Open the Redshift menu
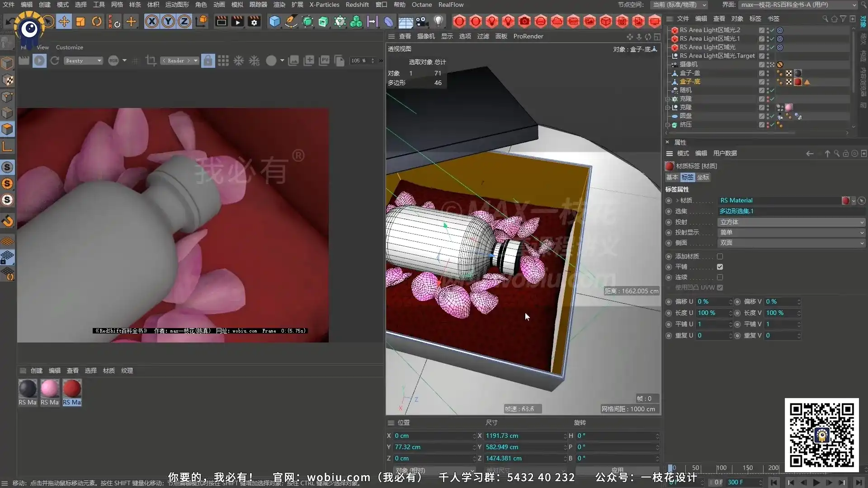Image resolution: width=868 pixels, height=488 pixels. point(357,5)
